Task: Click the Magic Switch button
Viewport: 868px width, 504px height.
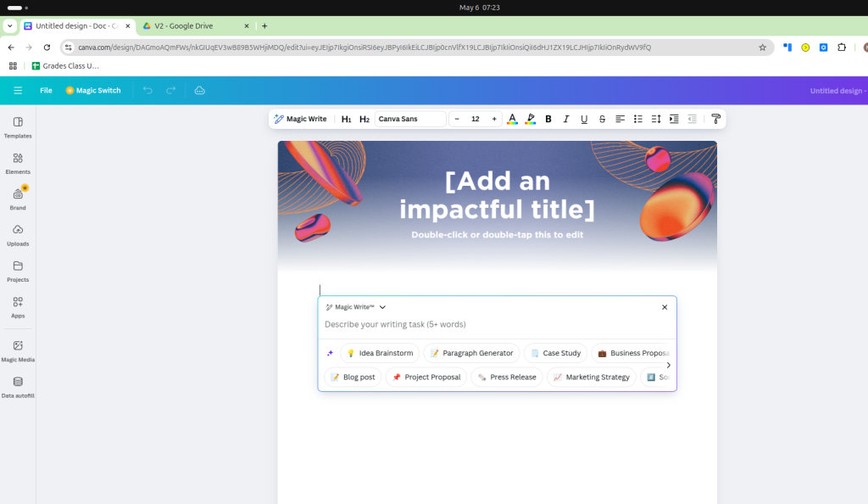Action: pos(93,90)
